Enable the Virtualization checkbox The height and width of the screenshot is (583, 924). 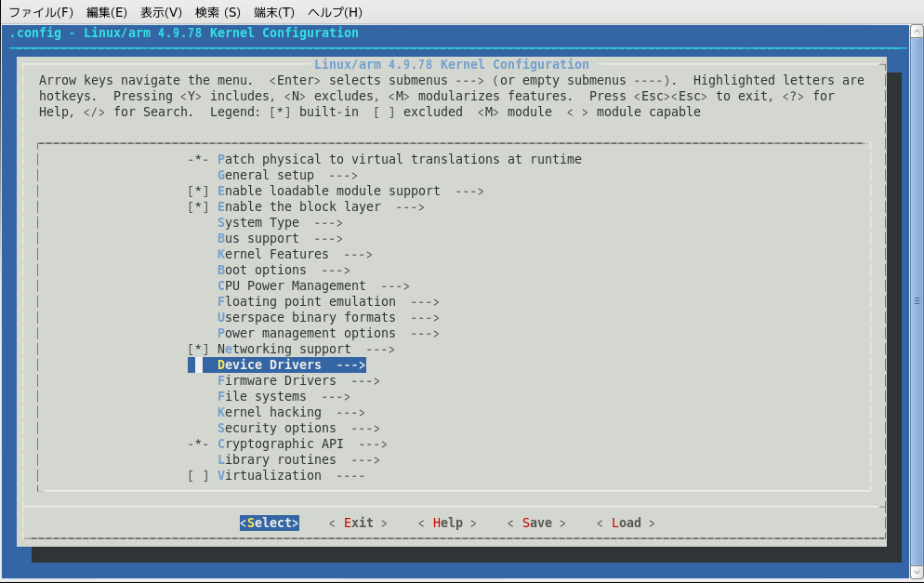click(x=198, y=475)
